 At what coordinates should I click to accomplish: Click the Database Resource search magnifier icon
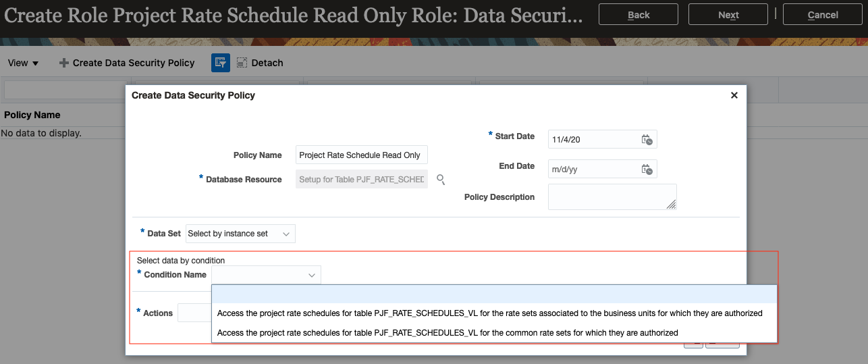pyautogui.click(x=441, y=180)
